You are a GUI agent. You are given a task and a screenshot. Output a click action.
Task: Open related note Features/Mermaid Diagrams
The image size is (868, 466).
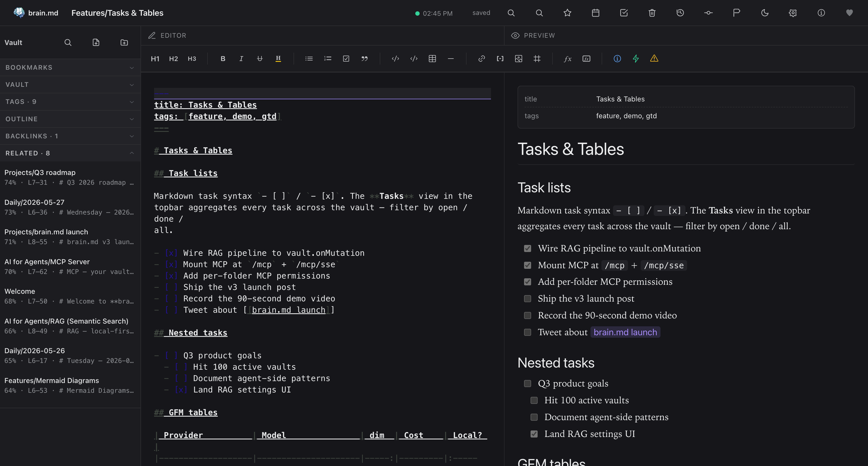(70, 385)
